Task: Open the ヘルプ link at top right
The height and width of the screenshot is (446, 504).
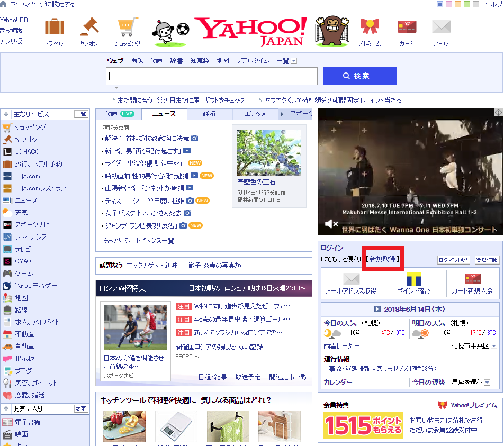Action: 493,4
